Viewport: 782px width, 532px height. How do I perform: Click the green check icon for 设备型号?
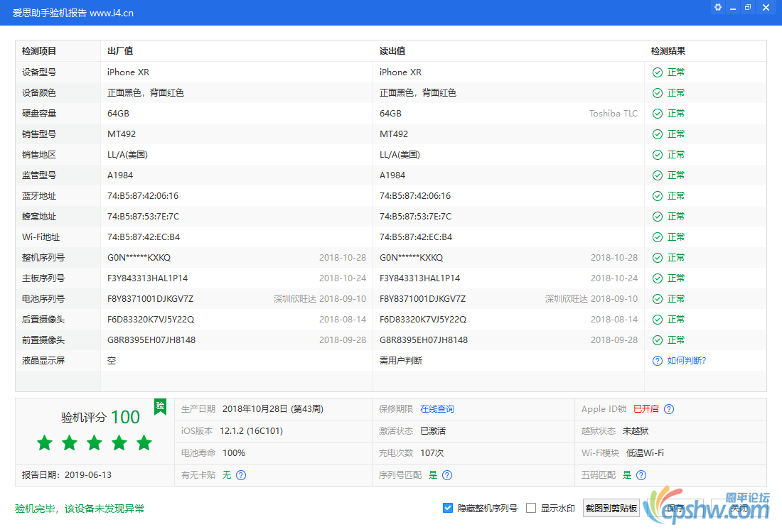pyautogui.click(x=658, y=72)
